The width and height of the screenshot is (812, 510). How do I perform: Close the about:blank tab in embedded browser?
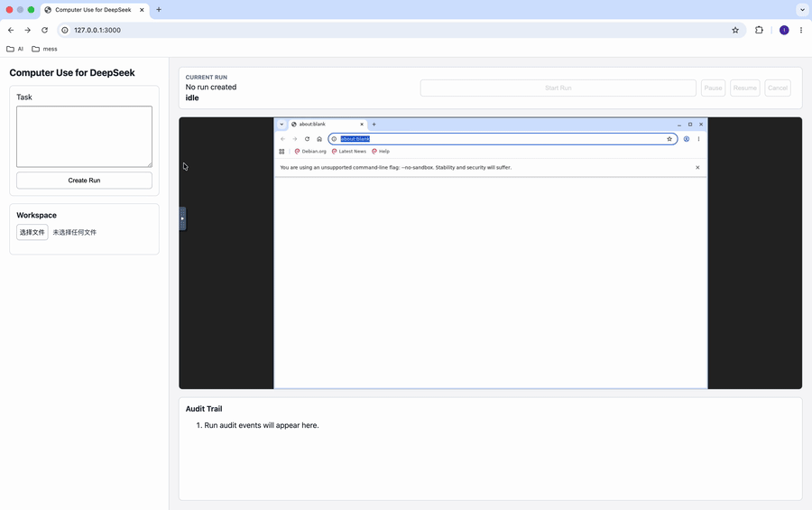362,125
